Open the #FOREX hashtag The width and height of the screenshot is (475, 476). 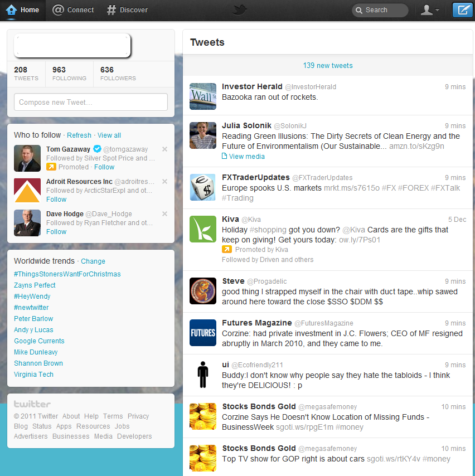click(x=413, y=188)
